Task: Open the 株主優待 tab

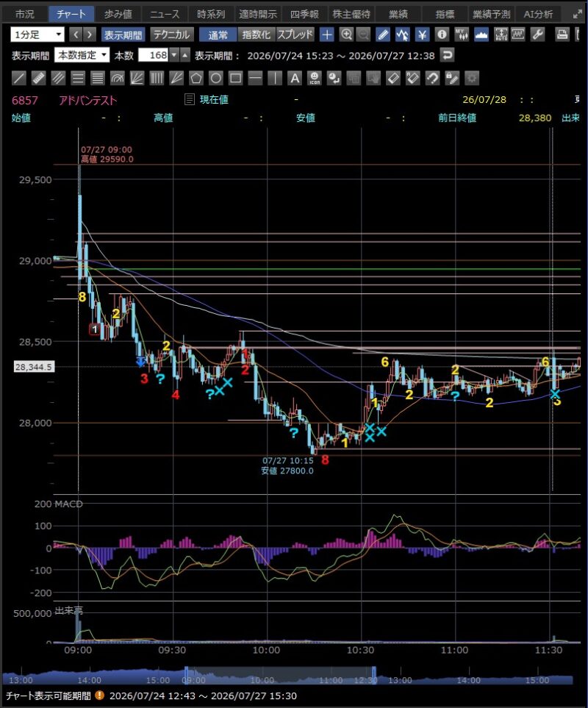Action: pos(351,15)
